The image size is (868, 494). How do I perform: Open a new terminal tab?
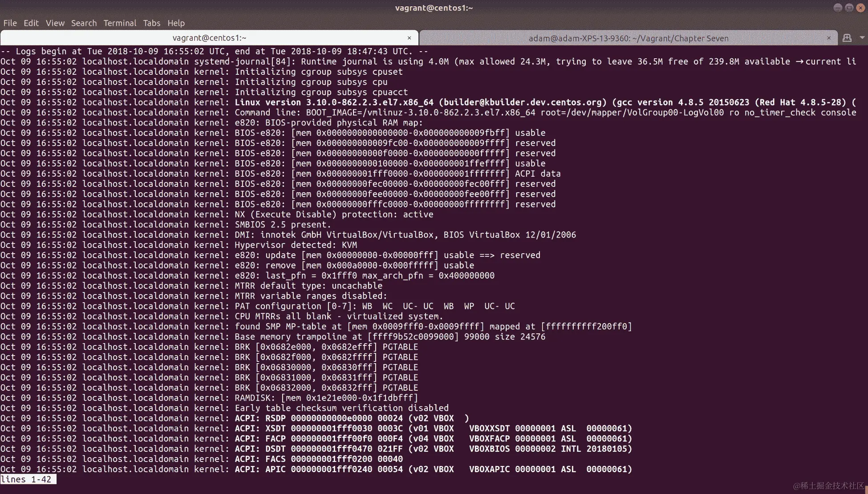(x=847, y=38)
